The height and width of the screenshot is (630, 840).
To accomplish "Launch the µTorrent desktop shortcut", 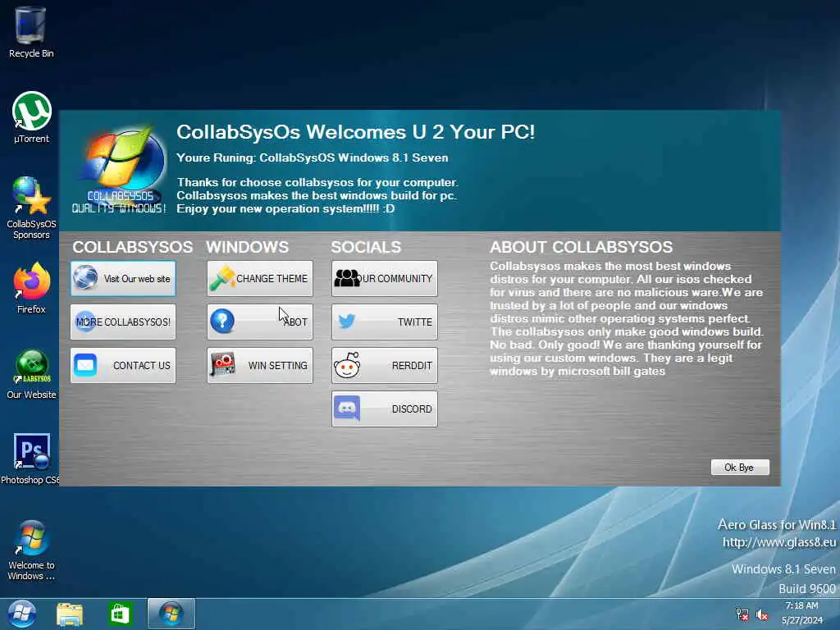I will tap(32, 117).
